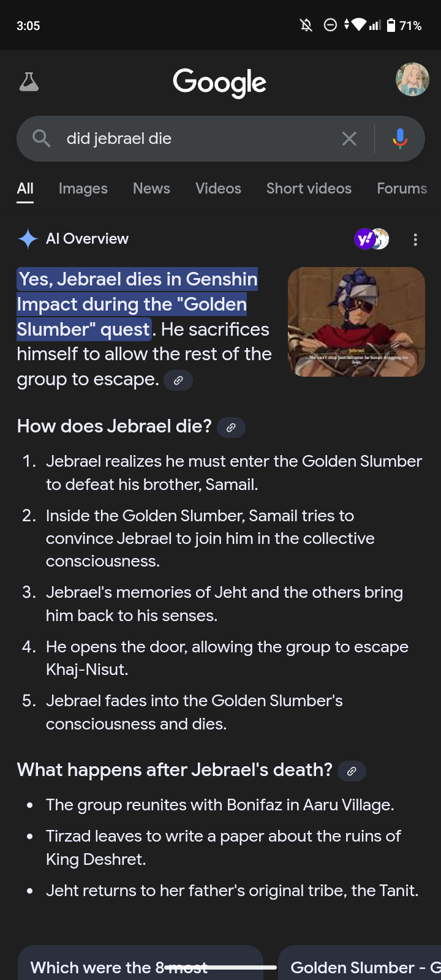
Task: Tap the Jebrael image thumbnail
Action: [x=356, y=322]
